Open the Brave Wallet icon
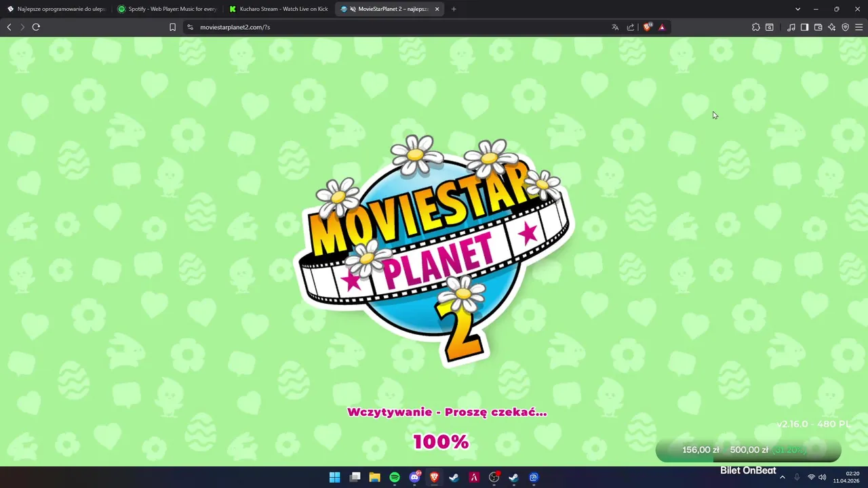Viewport: 868px width, 488px height. (x=818, y=27)
